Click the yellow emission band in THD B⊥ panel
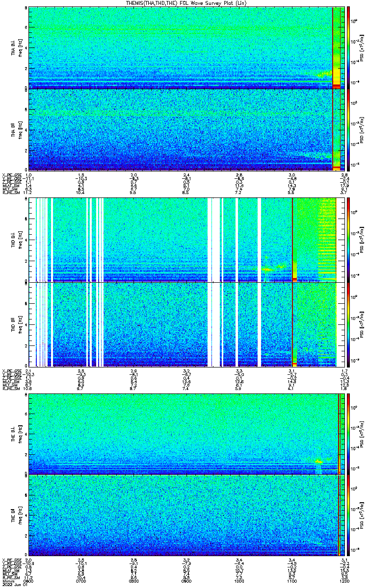The image size is (368, 588). [267, 269]
